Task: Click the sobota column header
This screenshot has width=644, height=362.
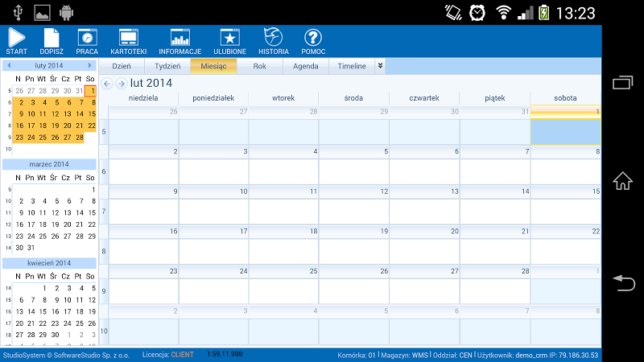Action: [x=566, y=98]
